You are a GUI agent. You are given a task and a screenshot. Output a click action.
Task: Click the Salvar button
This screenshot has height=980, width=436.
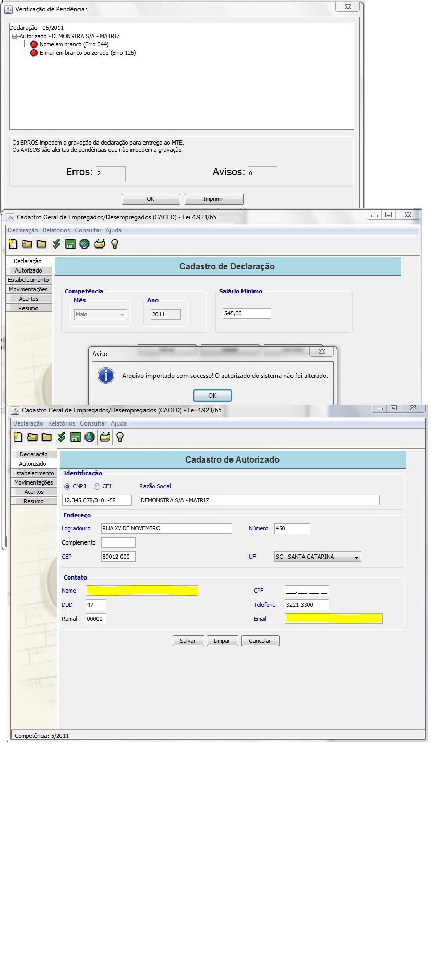tap(188, 641)
